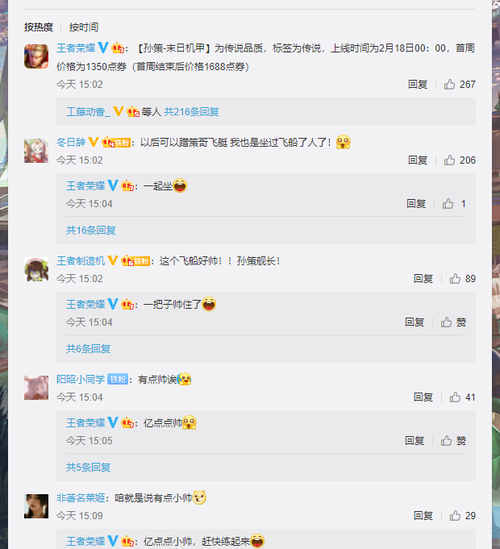Open 王者制造机 user profile link
The height and width of the screenshot is (549, 500).
81,261
